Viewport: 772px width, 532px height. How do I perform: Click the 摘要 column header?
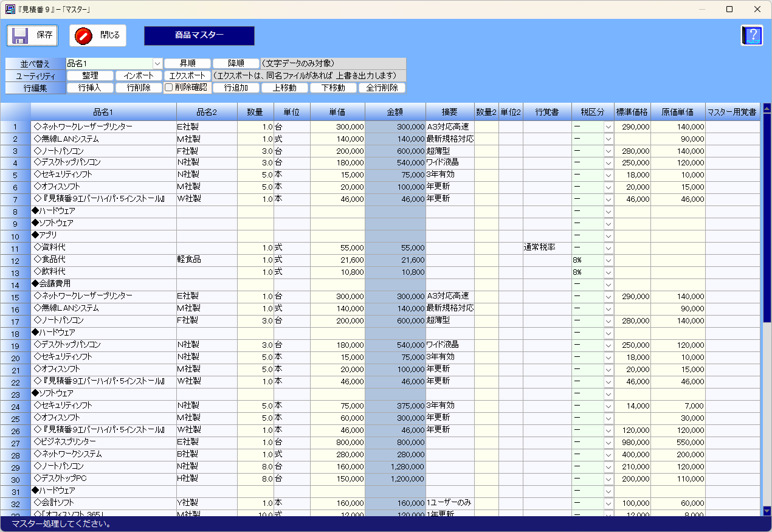click(x=450, y=112)
